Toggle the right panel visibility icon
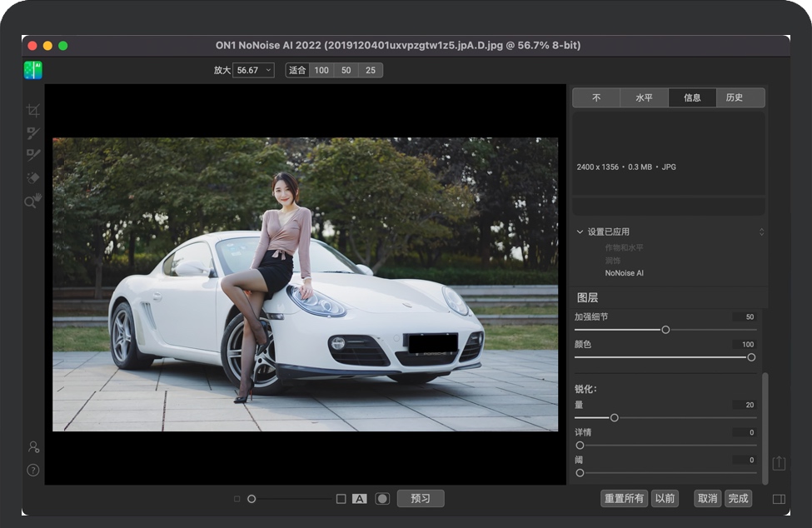This screenshot has width=812, height=528. pyautogui.click(x=779, y=499)
